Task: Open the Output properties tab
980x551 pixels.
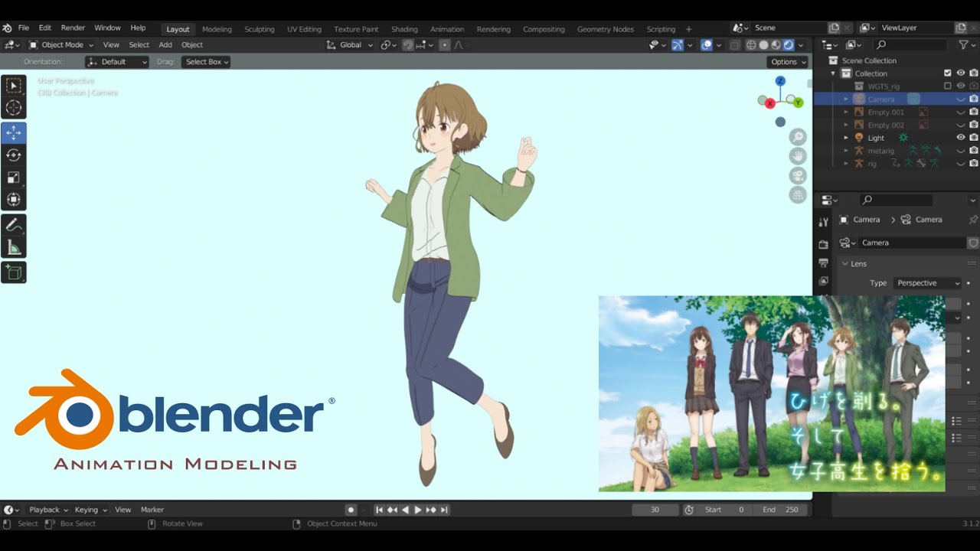Action: [824, 262]
